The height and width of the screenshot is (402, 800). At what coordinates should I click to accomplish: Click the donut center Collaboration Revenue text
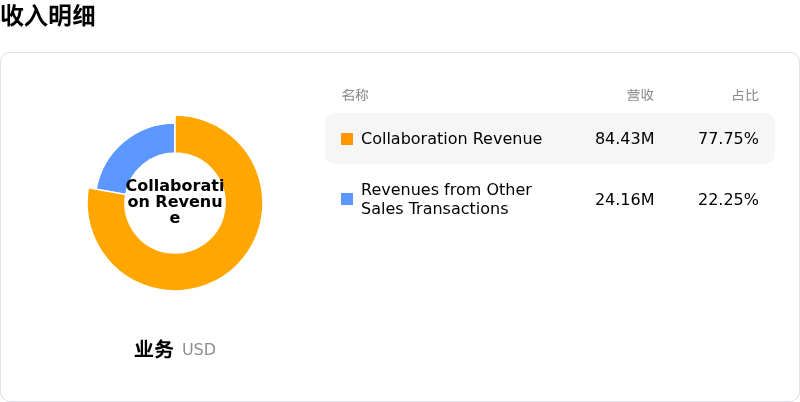(x=175, y=202)
